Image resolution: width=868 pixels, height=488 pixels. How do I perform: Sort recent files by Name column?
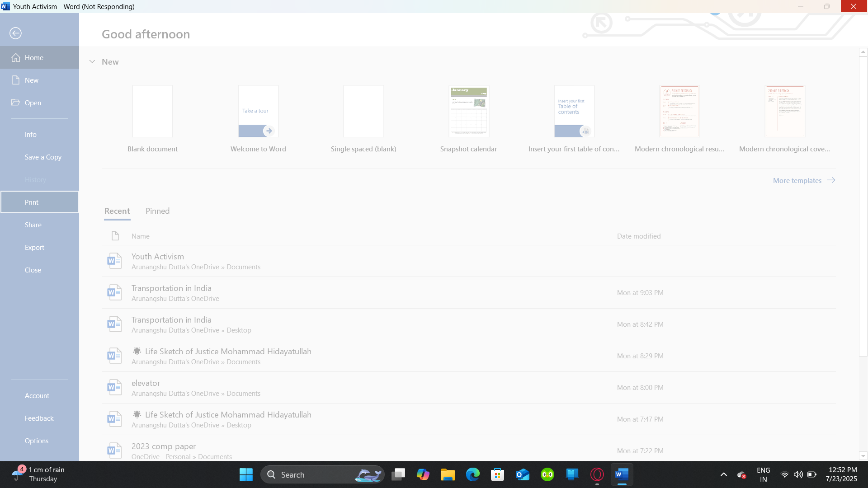pyautogui.click(x=141, y=236)
